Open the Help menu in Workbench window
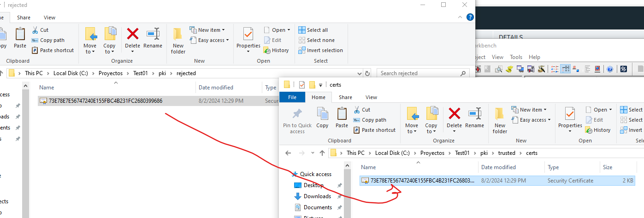644x218 pixels. tap(534, 57)
